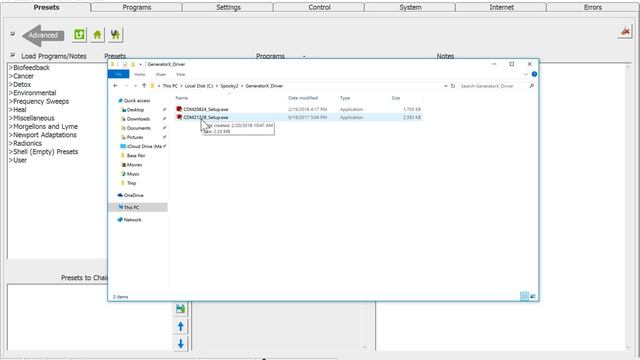The width and height of the screenshot is (640, 360).
Task: Click the Explorer address bar refresh icon
Action: click(x=453, y=86)
